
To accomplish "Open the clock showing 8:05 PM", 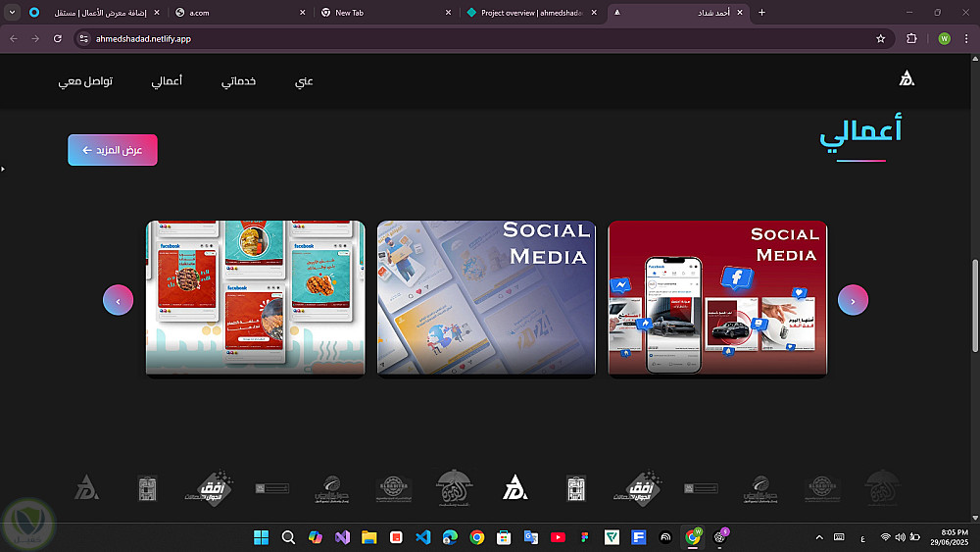I will (x=949, y=537).
